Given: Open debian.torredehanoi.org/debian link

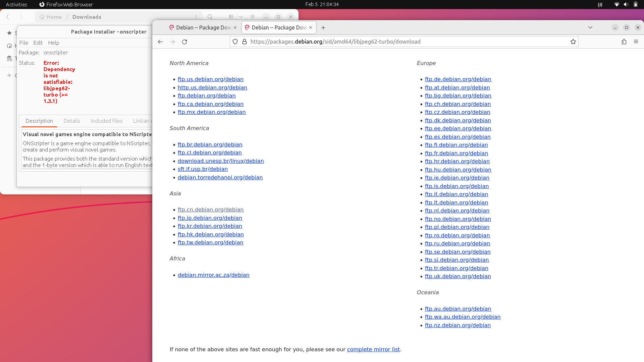Looking at the screenshot, I should click(x=220, y=177).
